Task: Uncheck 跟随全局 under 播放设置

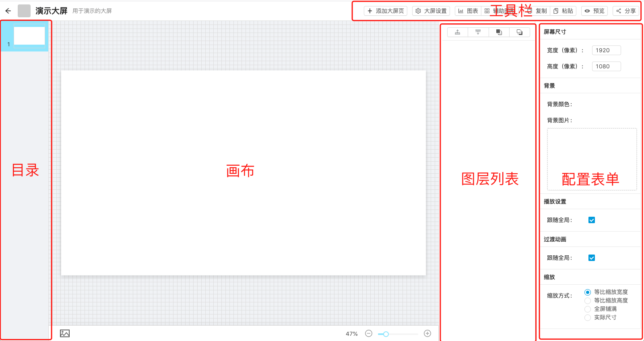Action: click(x=592, y=220)
